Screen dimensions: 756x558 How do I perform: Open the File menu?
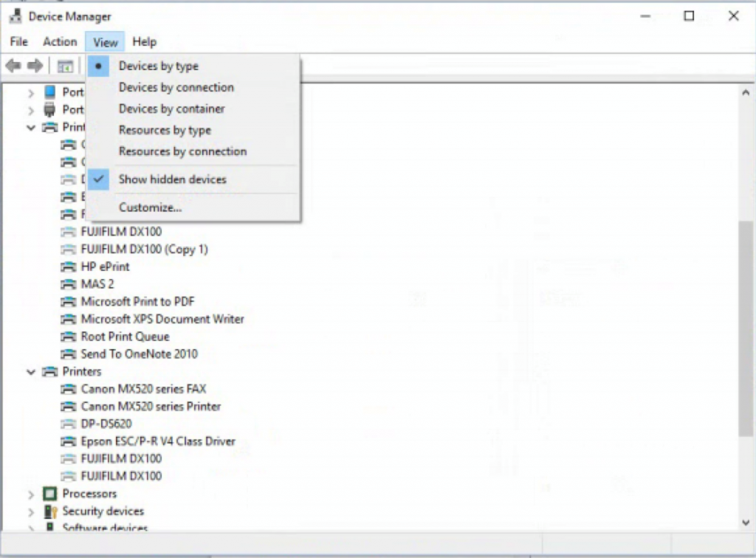[x=18, y=42]
